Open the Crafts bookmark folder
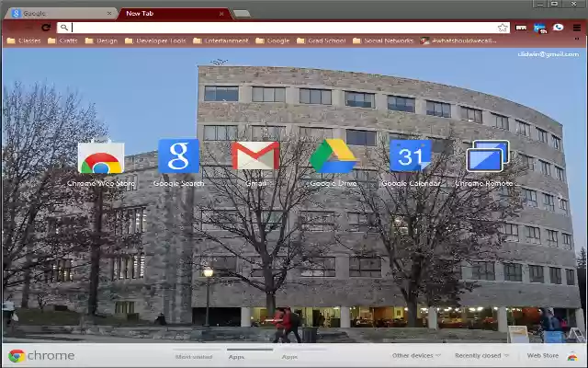 [x=62, y=40]
